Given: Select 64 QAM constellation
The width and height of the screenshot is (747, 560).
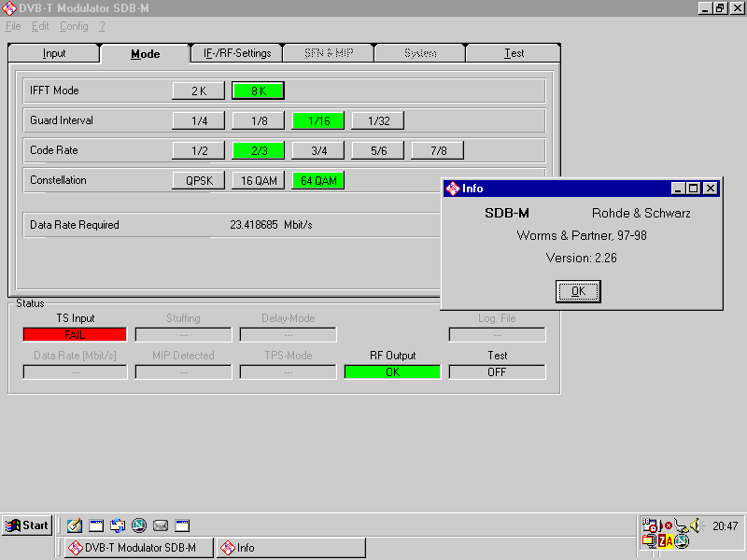Looking at the screenshot, I should point(318,181).
